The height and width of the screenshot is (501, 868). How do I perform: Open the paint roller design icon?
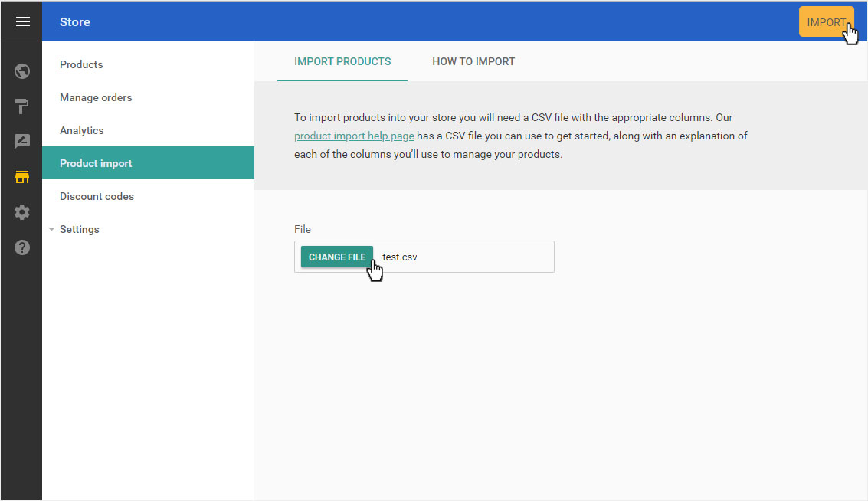point(22,106)
